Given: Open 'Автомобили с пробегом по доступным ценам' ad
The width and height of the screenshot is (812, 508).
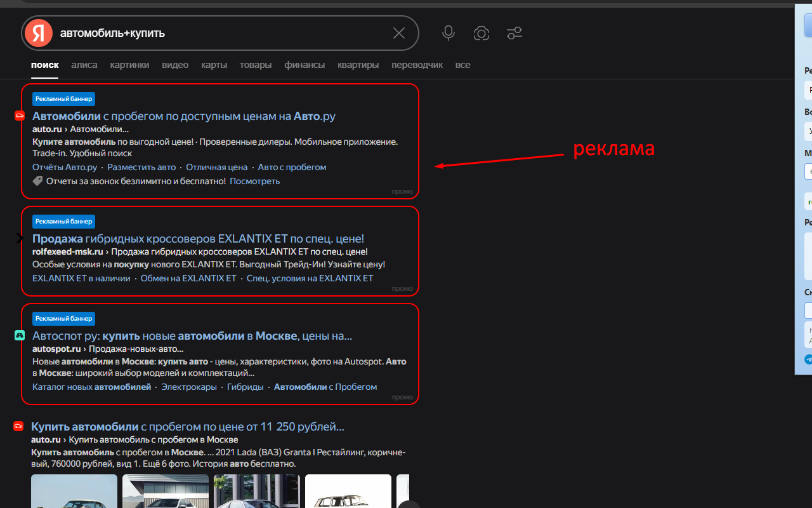Looking at the screenshot, I should click(x=184, y=116).
